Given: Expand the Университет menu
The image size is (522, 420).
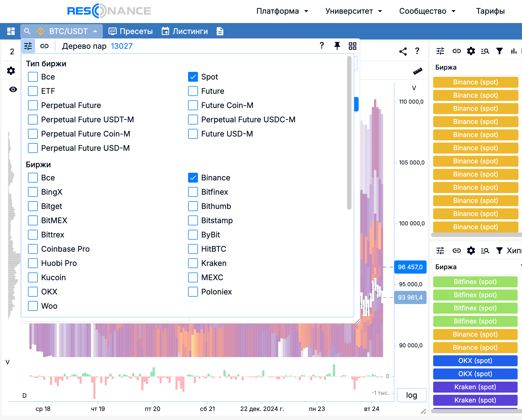Looking at the screenshot, I should click(354, 11).
